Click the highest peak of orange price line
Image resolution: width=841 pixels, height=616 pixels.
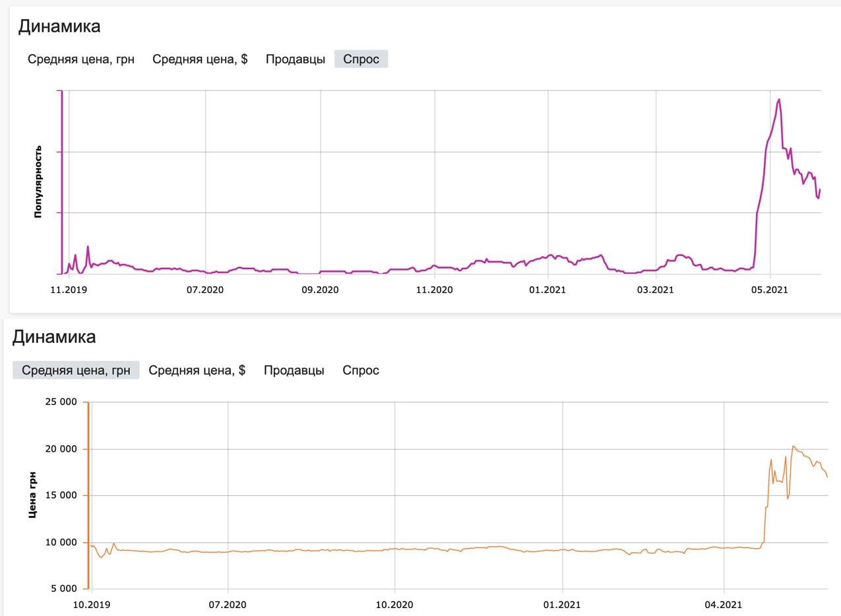[x=794, y=446]
